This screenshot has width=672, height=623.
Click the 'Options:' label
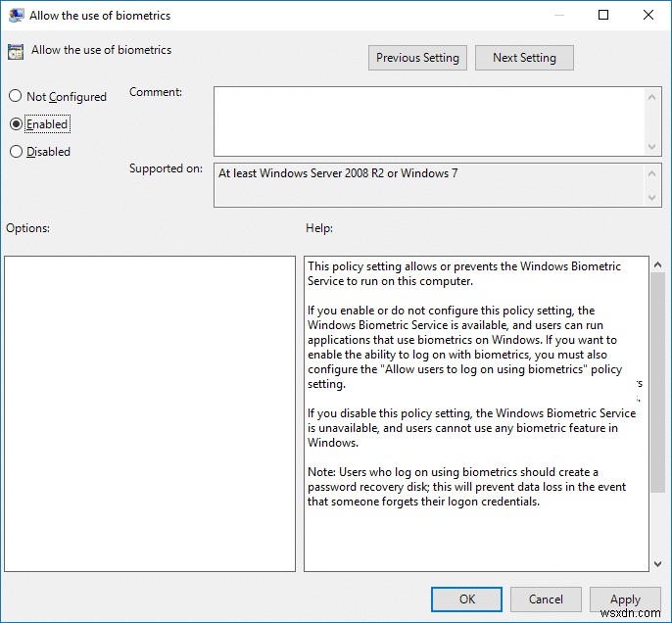click(x=27, y=228)
